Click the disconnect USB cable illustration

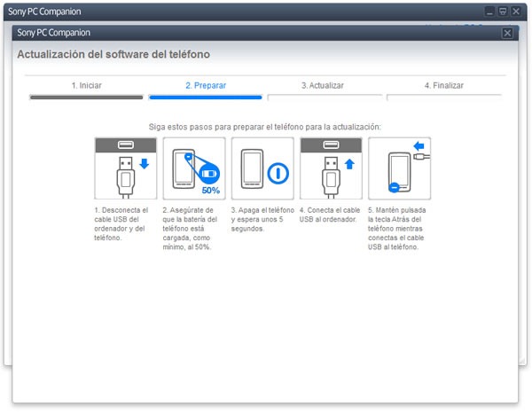point(126,168)
